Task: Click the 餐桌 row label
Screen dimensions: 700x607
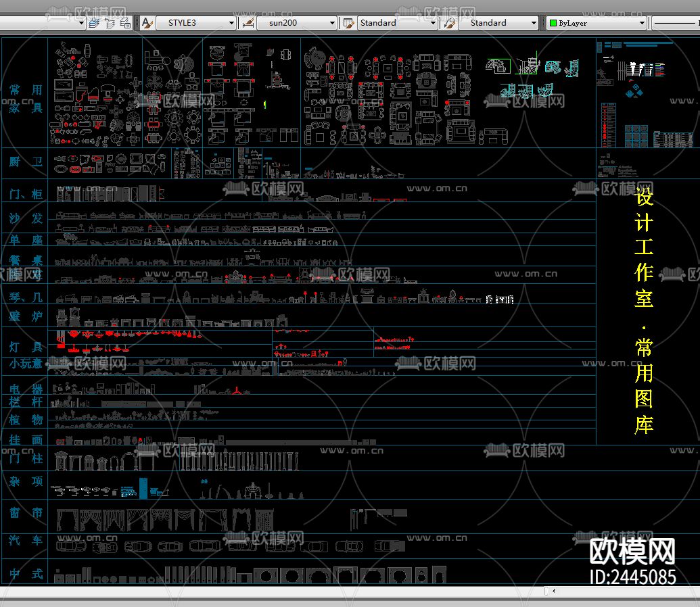Action: pos(26,260)
